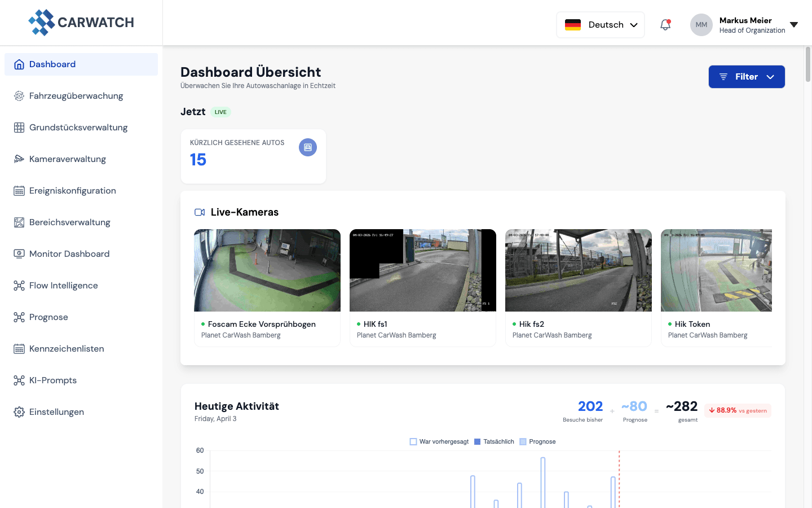This screenshot has width=812, height=508.
Task: Open the Kennzeichenlisten menu entry
Action: coord(67,348)
